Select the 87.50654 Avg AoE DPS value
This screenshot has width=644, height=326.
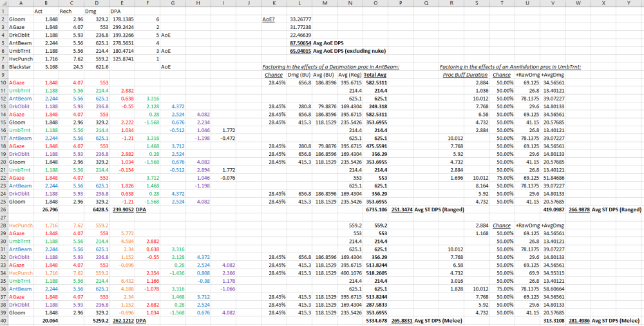click(x=300, y=43)
